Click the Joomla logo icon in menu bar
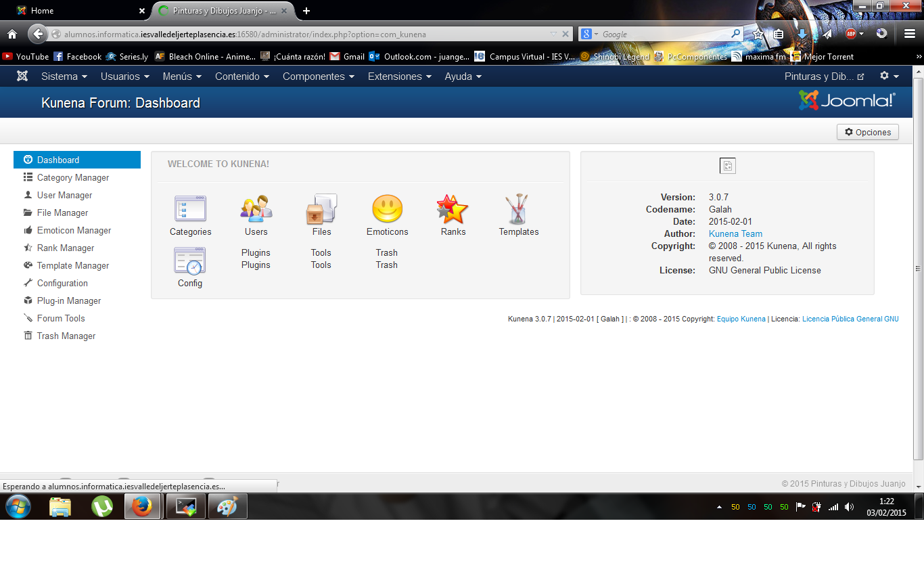Screen dimensions: 924x582 pyautogui.click(x=22, y=76)
